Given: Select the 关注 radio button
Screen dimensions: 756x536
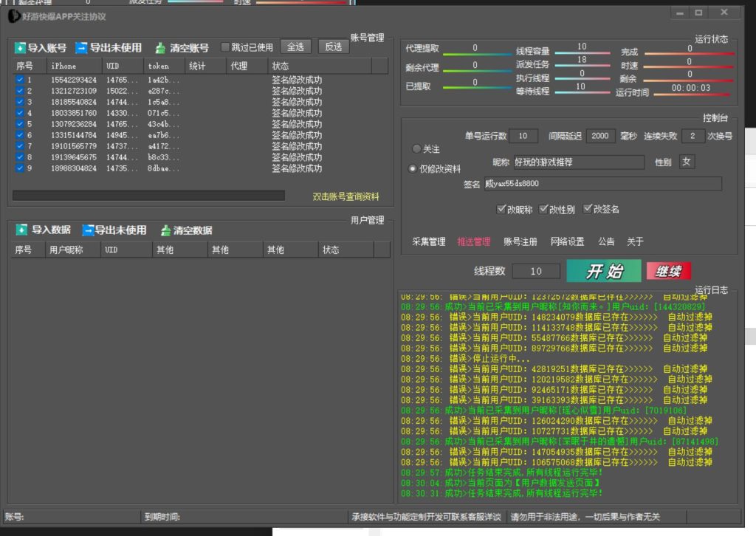Looking at the screenshot, I should click(x=416, y=149).
